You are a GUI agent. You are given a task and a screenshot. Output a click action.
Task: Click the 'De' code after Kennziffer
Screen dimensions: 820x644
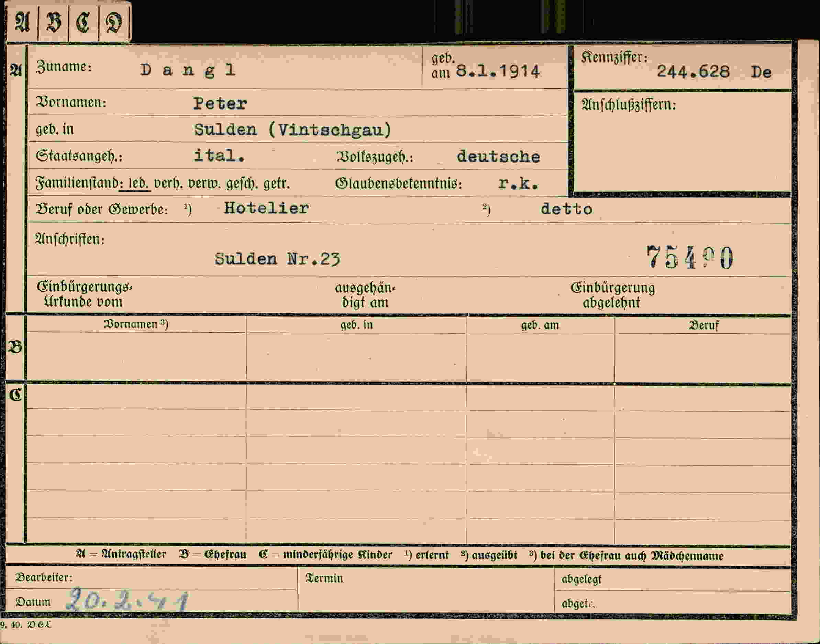point(761,72)
